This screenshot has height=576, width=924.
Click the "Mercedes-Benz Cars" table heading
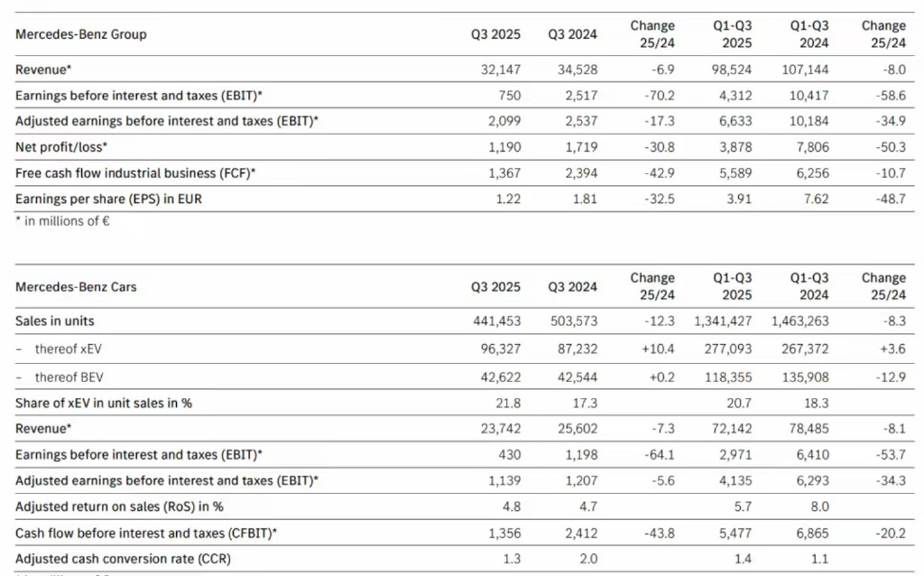pos(76,286)
